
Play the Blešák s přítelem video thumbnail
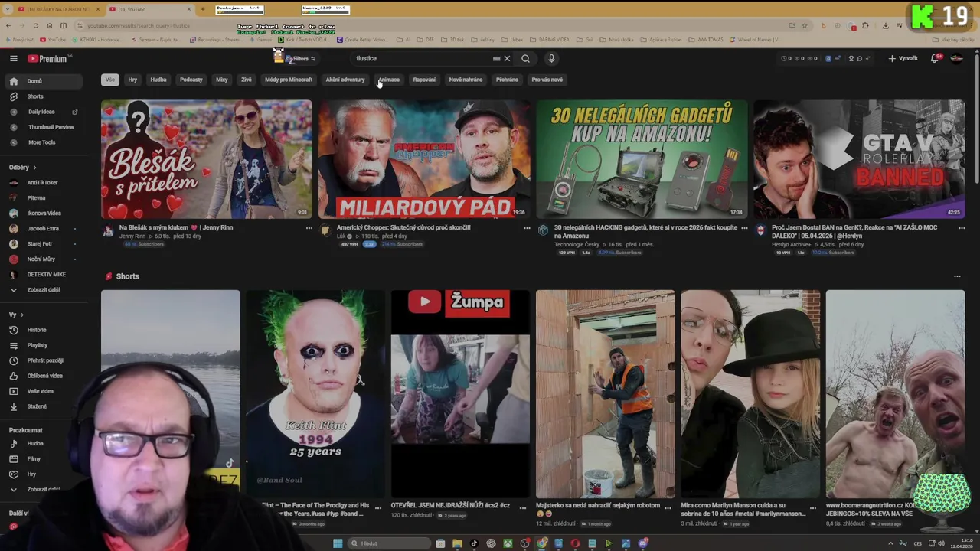(x=207, y=159)
